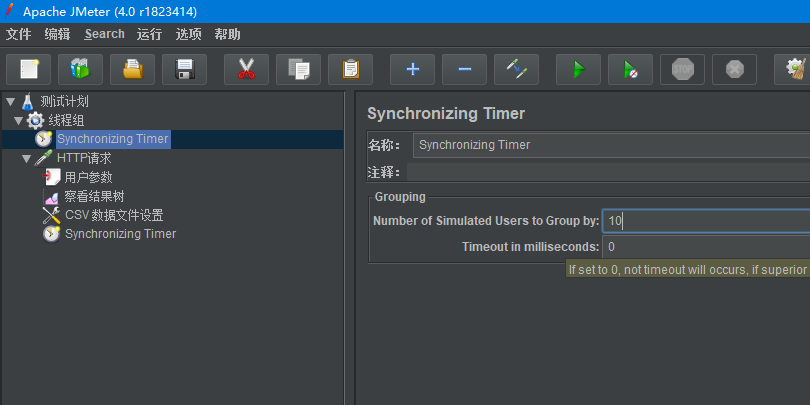
Task: Click the Timeout in milliseconds field
Action: (x=706, y=247)
